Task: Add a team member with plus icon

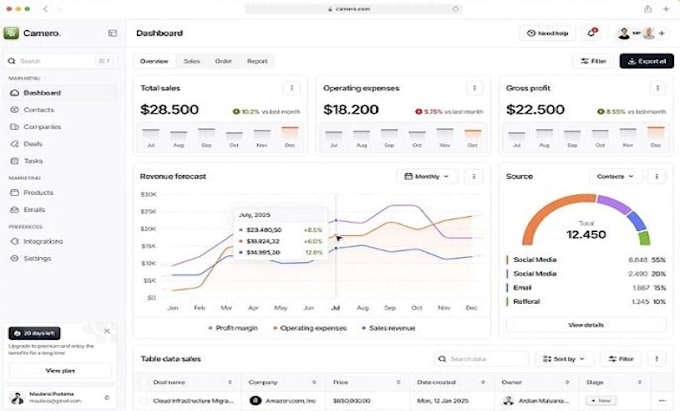Action: coord(662,33)
